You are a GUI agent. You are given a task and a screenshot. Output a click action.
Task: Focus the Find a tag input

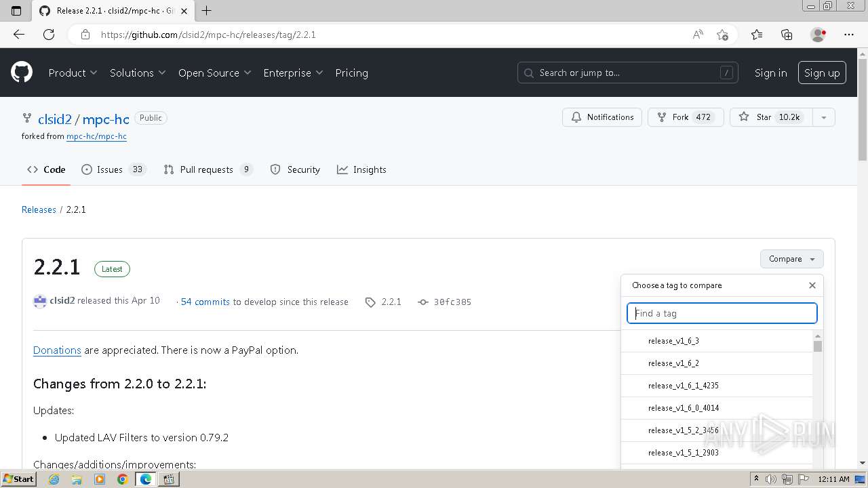722,313
